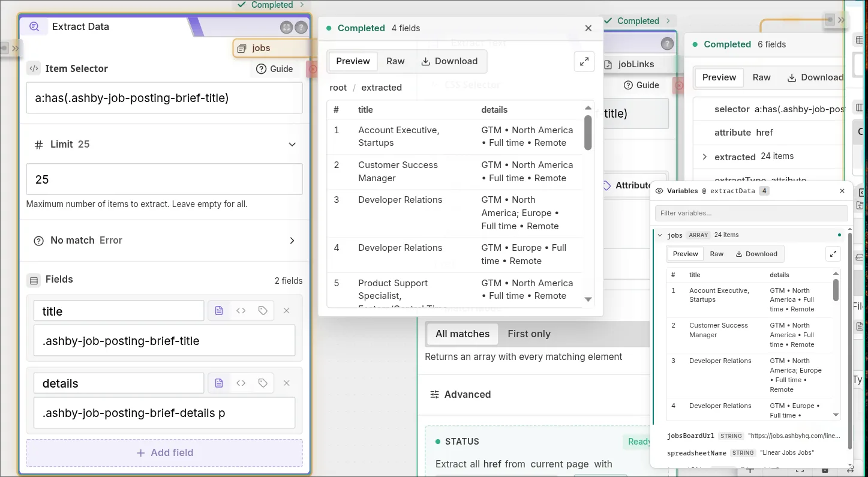This screenshot has width=868, height=477.
Task: Click the jobsBoardUrl variable row
Action: [x=753, y=436]
